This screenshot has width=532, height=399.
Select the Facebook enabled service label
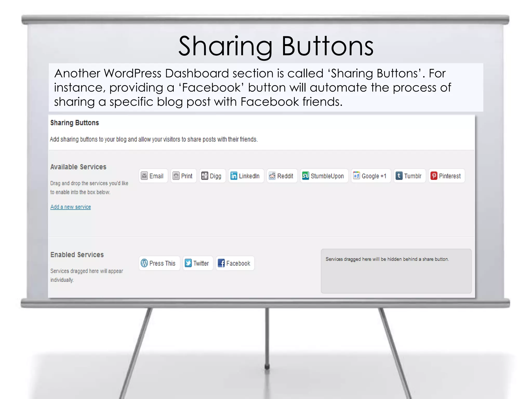[238, 263]
